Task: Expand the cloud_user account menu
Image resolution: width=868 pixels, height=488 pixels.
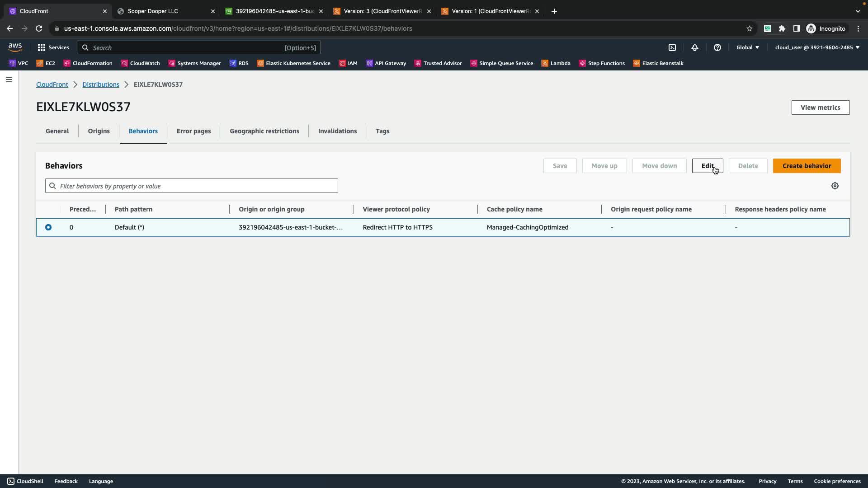Action: (817, 47)
